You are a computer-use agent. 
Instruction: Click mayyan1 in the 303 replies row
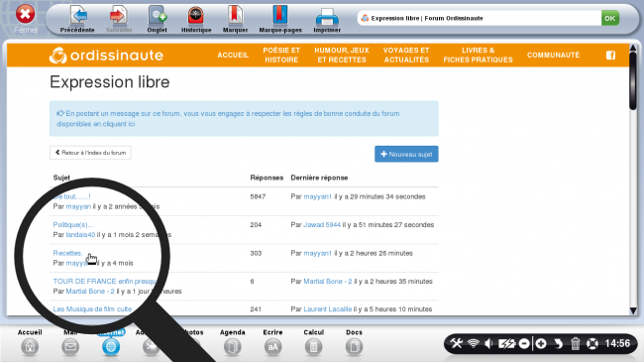click(x=317, y=253)
